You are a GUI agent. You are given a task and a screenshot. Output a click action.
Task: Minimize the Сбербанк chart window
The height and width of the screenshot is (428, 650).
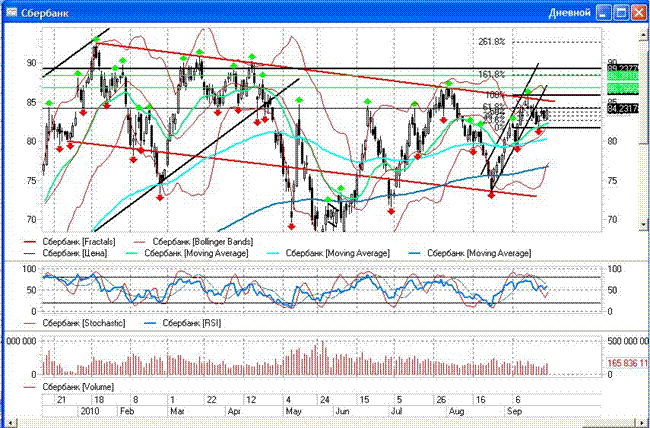click(x=604, y=13)
